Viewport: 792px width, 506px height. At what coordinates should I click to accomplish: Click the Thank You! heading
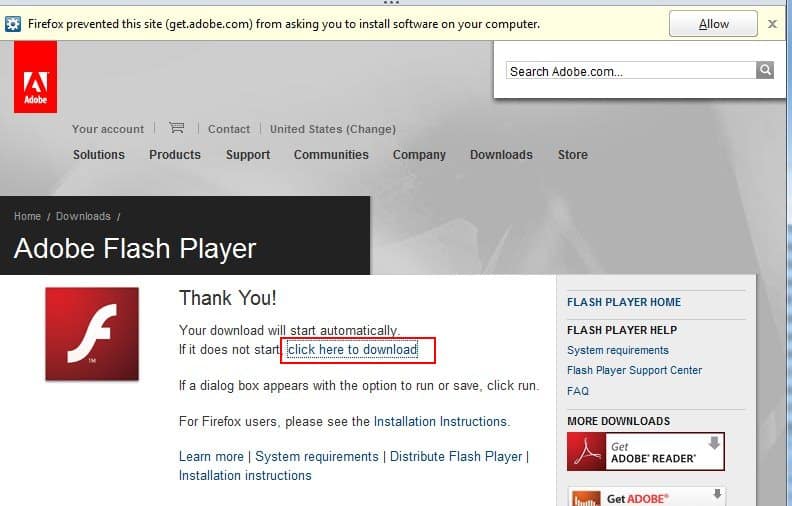point(228,298)
